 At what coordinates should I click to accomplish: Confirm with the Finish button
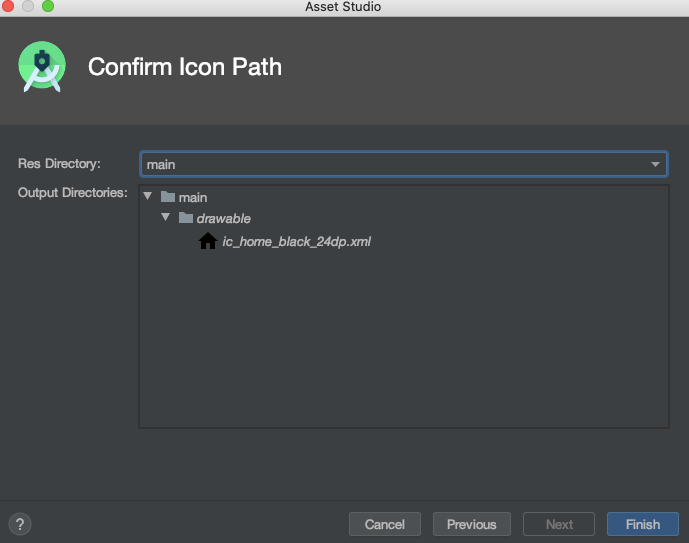click(x=642, y=524)
